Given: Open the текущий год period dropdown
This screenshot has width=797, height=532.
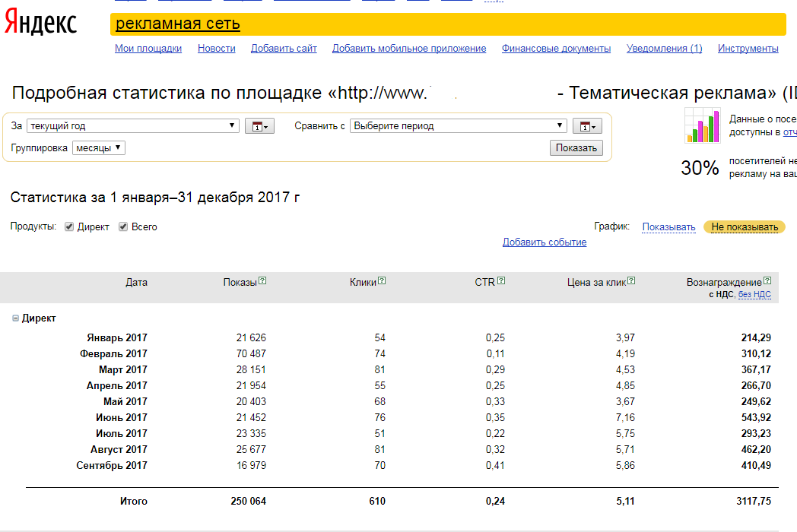Looking at the screenshot, I should click(x=132, y=126).
